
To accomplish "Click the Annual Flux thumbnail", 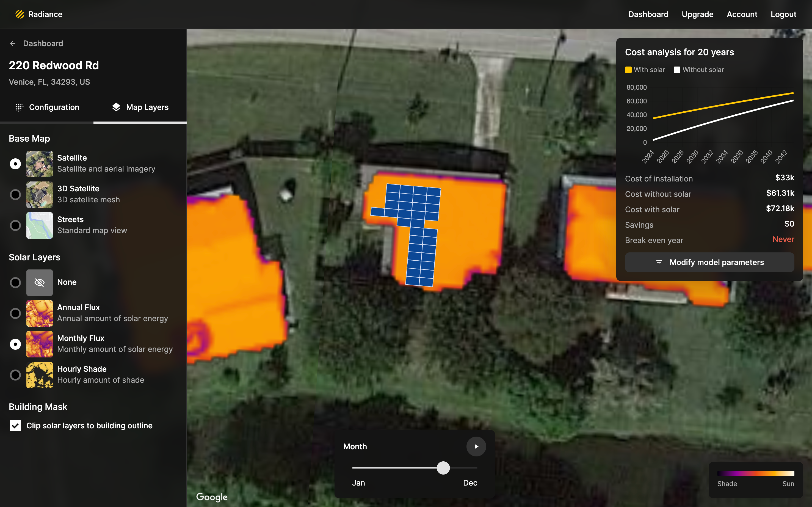I will 40,313.
